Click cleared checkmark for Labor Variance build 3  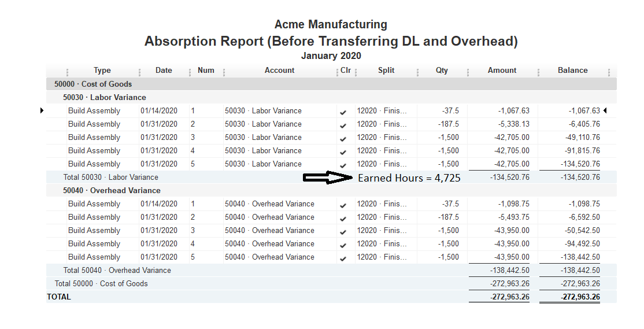(x=343, y=139)
